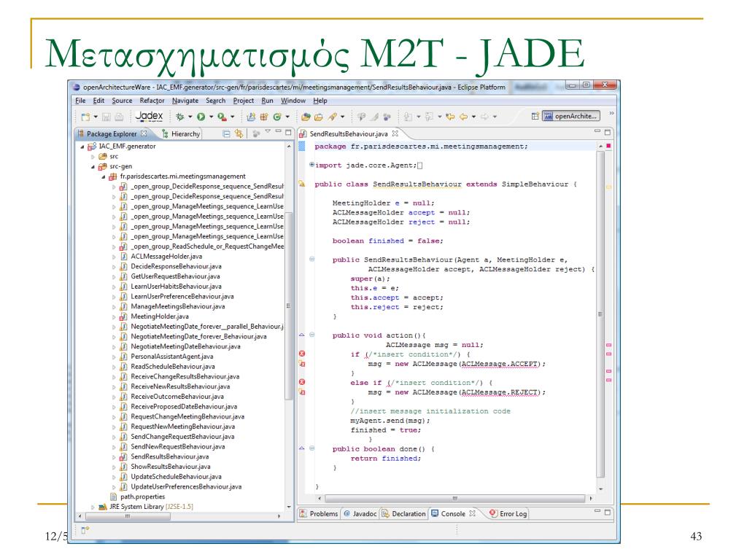This screenshot has width=747, height=560.
Task: Click quick fix icon beside ACLMessage.ACCEPT line
Action: point(301,364)
